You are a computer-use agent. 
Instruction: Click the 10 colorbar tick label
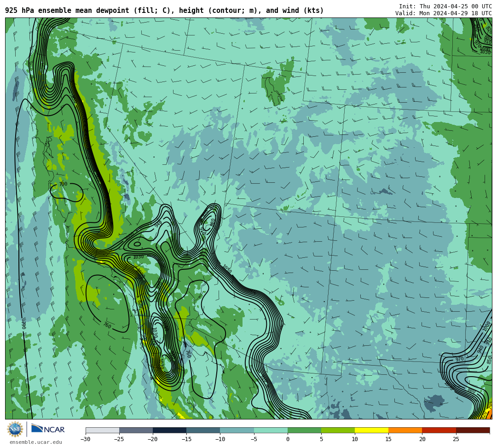point(355,439)
